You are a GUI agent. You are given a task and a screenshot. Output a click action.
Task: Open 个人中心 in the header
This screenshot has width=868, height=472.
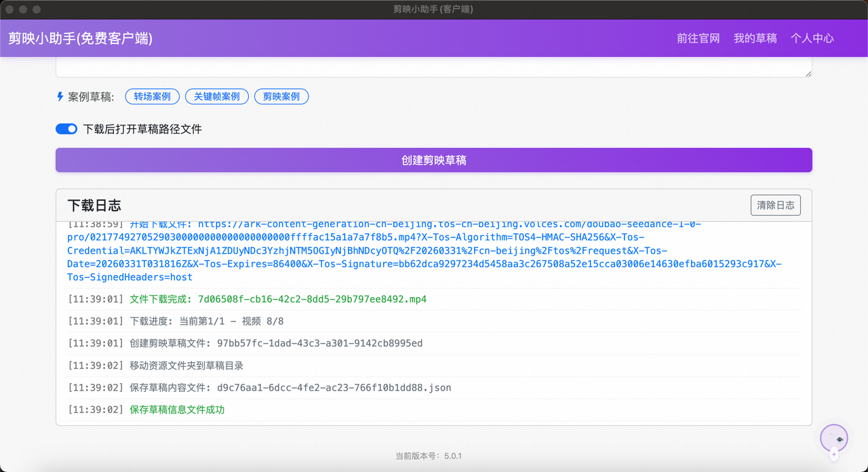(x=812, y=39)
